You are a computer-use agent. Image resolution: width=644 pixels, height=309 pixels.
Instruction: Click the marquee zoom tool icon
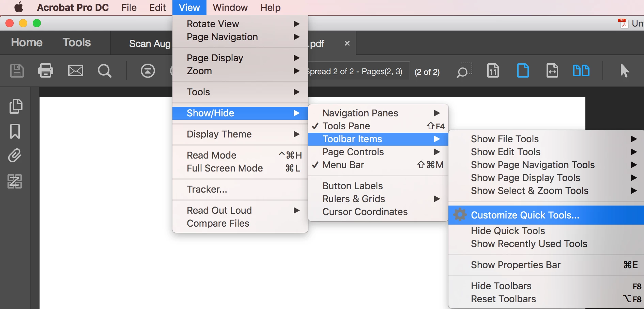pos(464,70)
